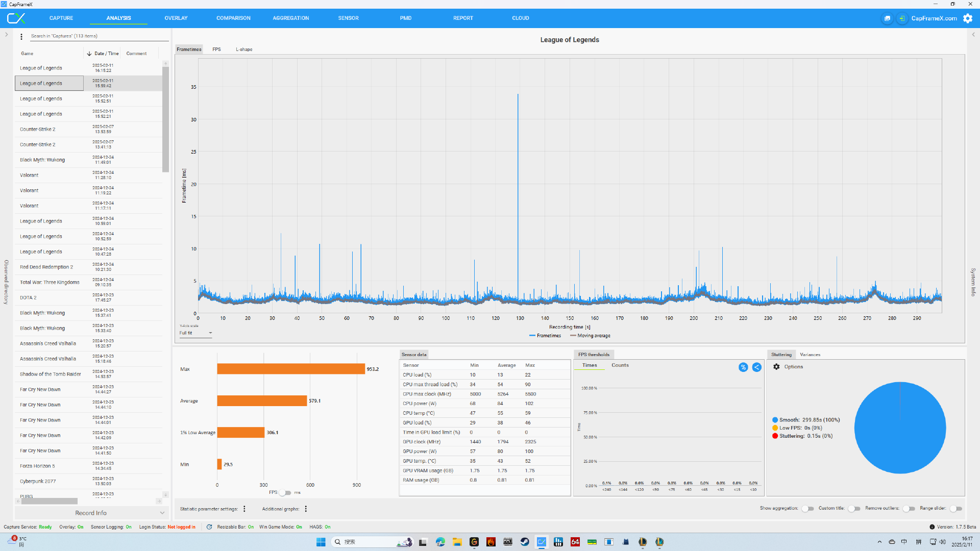Select Counter-Strike 2 capture at 13:53:59
The width and height of the screenshot is (980, 551).
88,130
